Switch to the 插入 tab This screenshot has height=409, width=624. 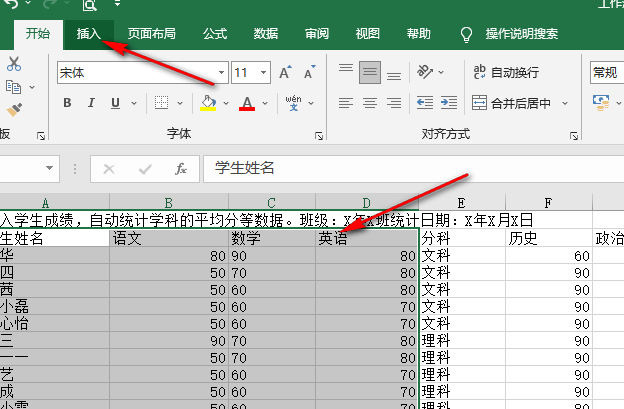pyautogui.click(x=89, y=33)
